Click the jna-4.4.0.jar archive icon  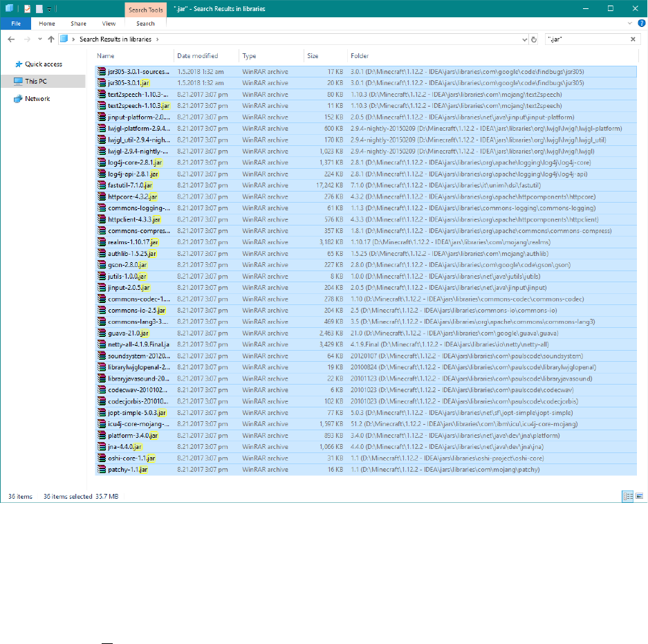[x=101, y=447]
